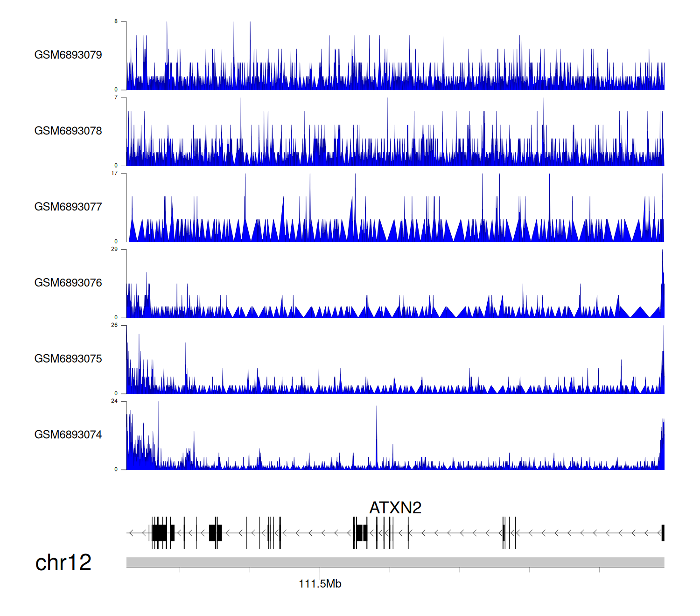This screenshot has height=616, width=700.
Task: Click the GSM6893077 track name
Action: click(68, 207)
